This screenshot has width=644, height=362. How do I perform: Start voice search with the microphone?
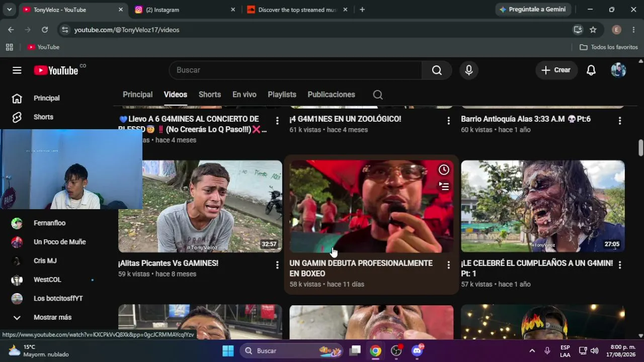pyautogui.click(x=469, y=70)
